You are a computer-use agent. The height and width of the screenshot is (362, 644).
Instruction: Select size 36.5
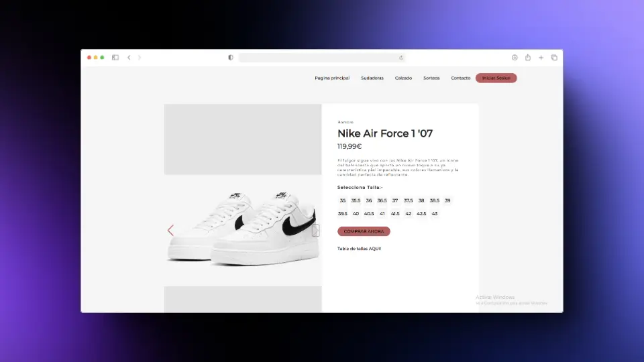(382, 200)
